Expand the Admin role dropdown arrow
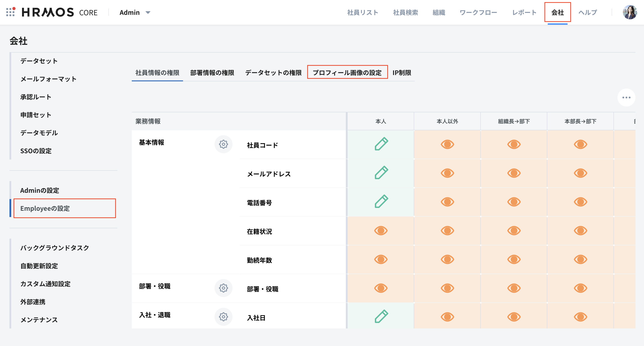The width and height of the screenshot is (644, 346). pyautogui.click(x=148, y=13)
